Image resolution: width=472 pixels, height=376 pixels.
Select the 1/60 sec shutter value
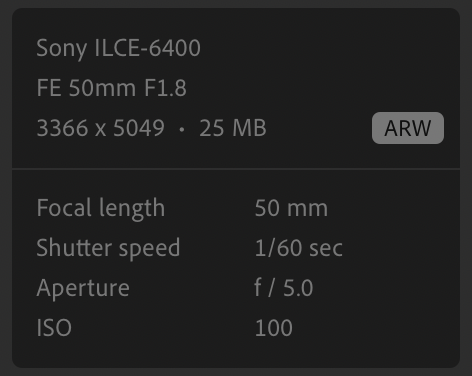(x=299, y=248)
